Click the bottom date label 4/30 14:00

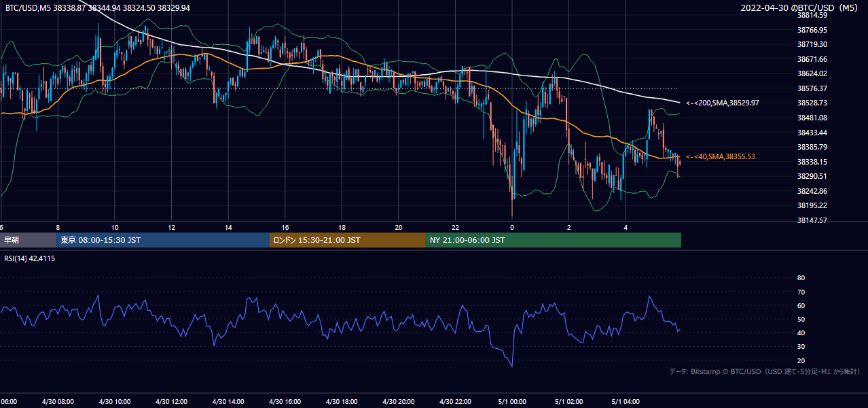[228, 401]
